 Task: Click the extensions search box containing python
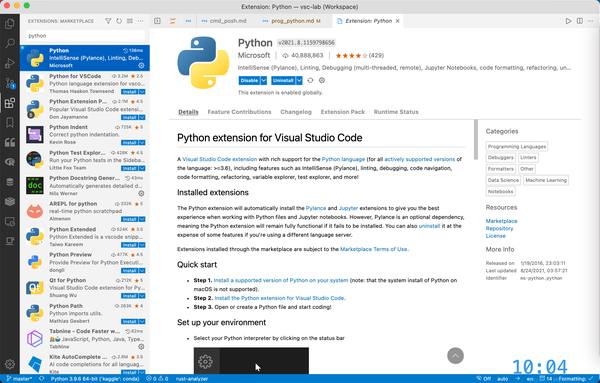pos(85,36)
